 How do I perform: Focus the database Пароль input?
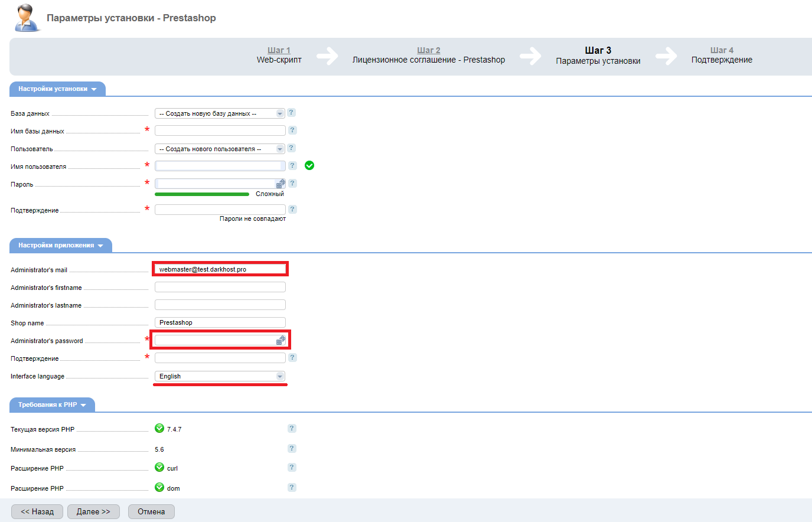click(215, 184)
